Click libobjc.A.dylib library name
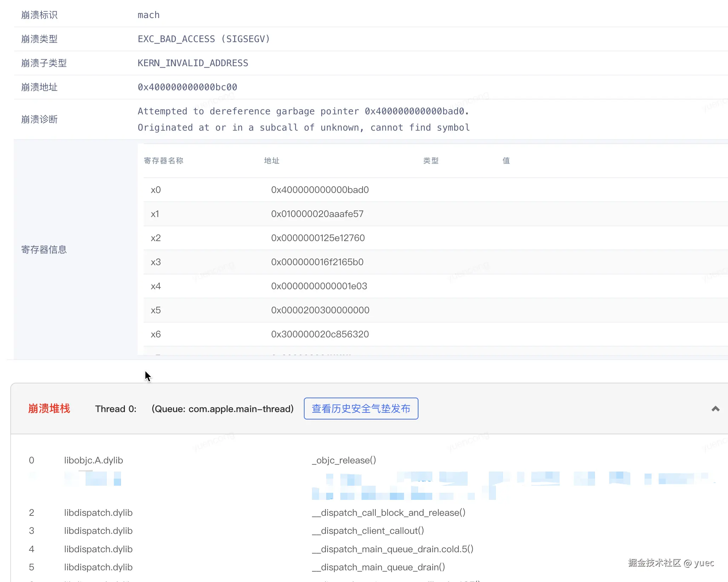Viewport: 728px width, 582px height. tap(93, 460)
